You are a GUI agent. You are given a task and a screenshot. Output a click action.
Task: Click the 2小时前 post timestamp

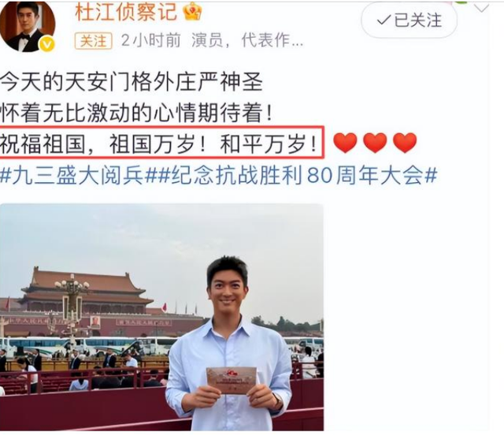150,41
